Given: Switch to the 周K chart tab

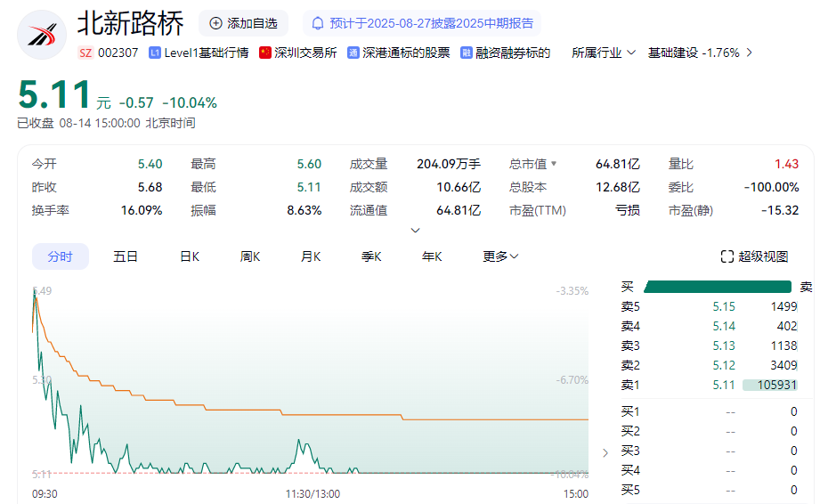Looking at the screenshot, I should (x=250, y=256).
